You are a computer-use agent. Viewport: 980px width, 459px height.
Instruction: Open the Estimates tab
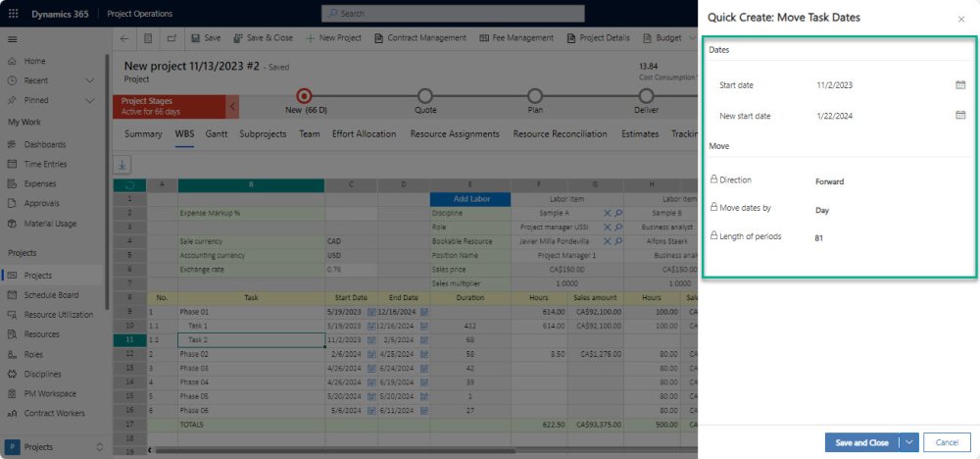pos(640,133)
